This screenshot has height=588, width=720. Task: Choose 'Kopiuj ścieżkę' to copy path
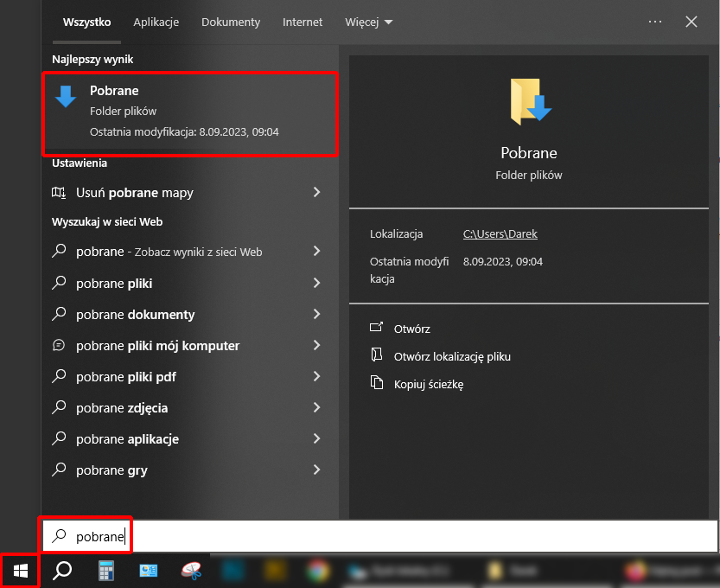429,384
